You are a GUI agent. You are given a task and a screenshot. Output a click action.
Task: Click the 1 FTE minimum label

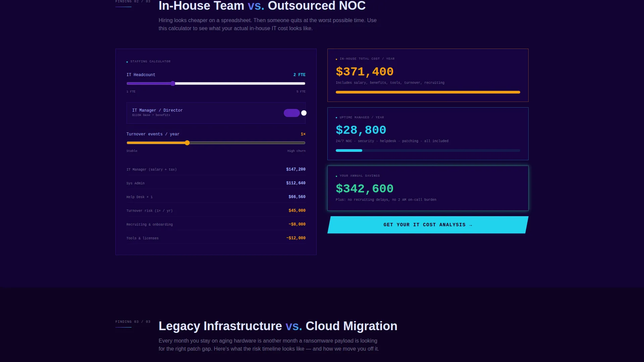pyautogui.click(x=131, y=92)
